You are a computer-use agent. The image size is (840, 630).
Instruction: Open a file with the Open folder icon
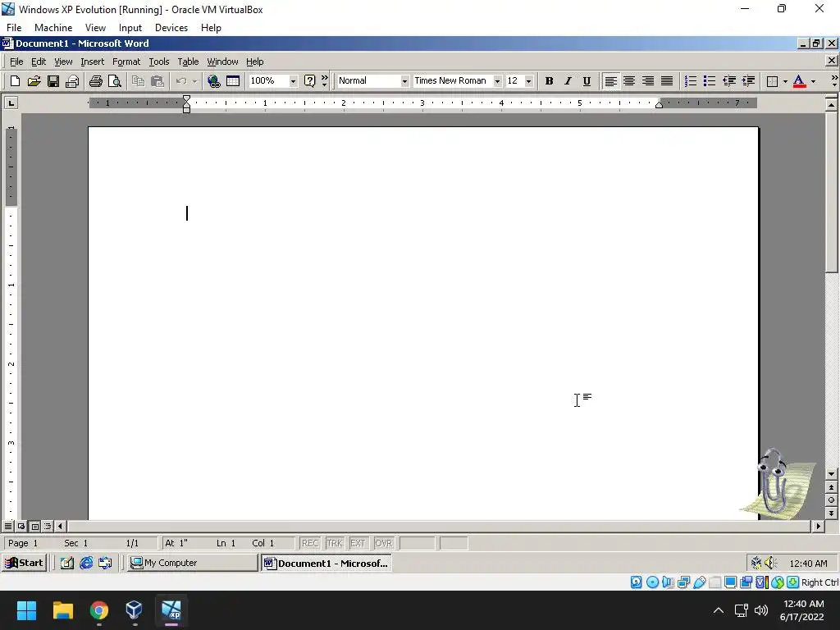point(34,81)
